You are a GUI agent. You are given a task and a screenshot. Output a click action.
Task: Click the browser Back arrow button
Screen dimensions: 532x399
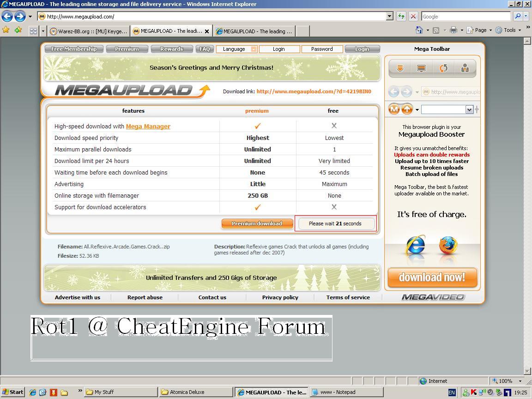click(x=7, y=17)
